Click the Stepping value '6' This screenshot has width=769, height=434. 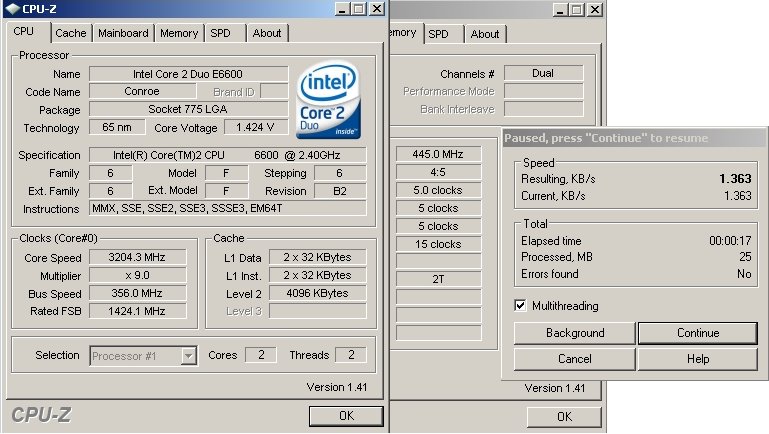(x=340, y=173)
